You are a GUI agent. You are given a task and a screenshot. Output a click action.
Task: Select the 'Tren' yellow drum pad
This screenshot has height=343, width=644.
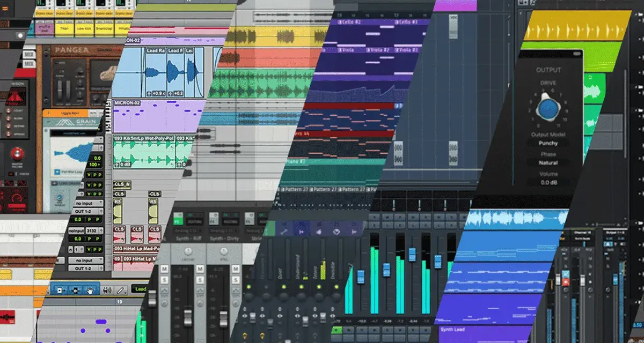[63, 29]
